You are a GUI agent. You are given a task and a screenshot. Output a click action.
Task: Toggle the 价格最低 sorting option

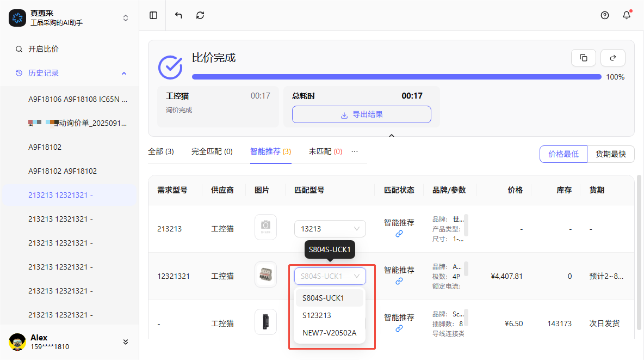click(563, 154)
